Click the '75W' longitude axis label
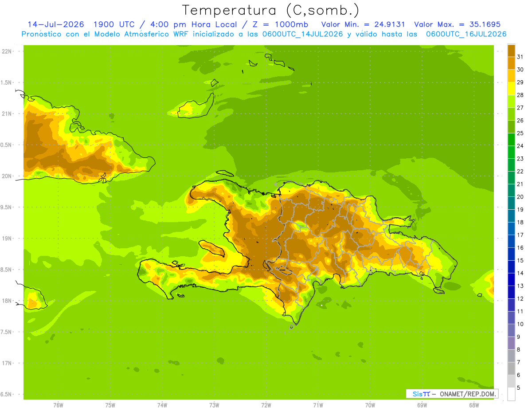Screen dimensions: 532x411 coord(110,405)
